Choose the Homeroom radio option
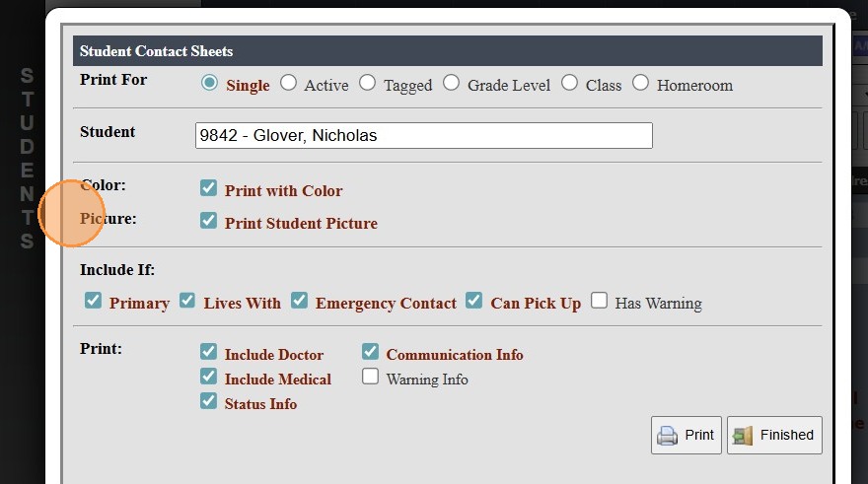This screenshot has width=868, height=484. pos(640,83)
